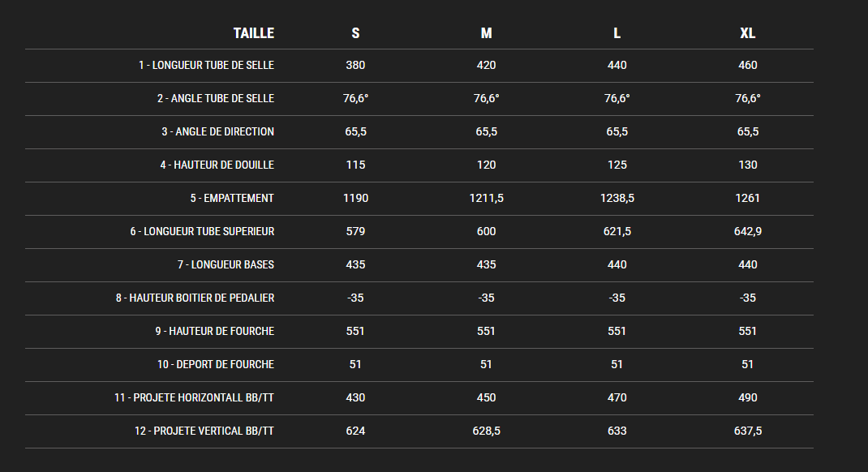Click the Longueur Bases row label
Screen dimensions: 868x472
click(226, 264)
